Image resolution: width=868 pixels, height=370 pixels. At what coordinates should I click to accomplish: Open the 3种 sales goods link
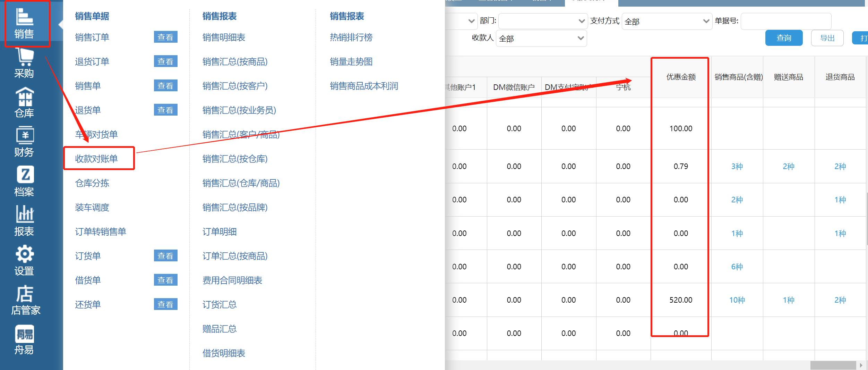pos(737,166)
